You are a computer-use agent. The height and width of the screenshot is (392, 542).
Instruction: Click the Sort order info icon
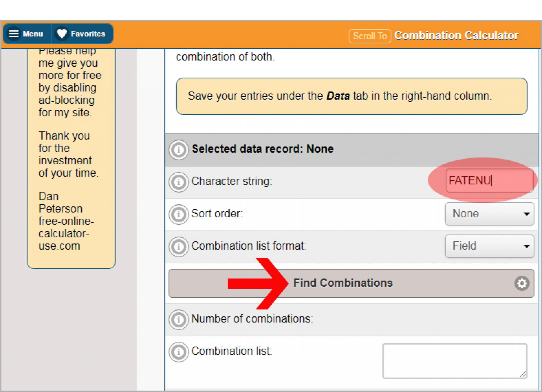click(x=179, y=214)
